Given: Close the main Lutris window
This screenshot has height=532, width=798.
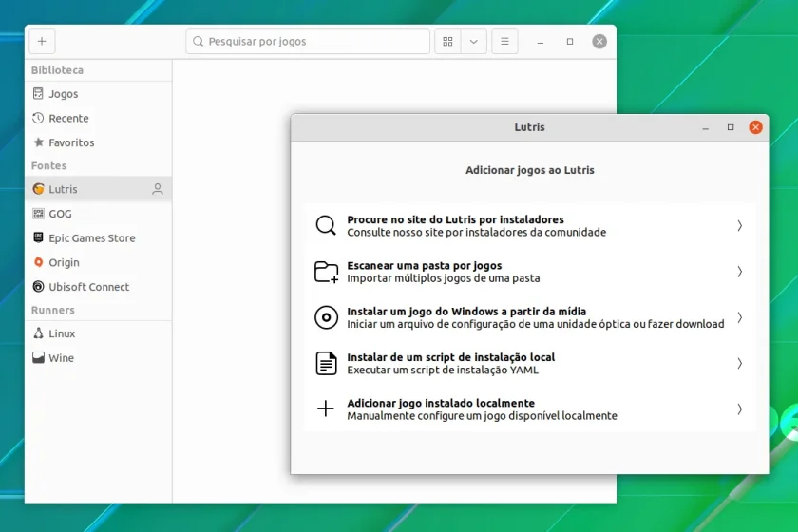Looking at the screenshot, I should [x=599, y=41].
